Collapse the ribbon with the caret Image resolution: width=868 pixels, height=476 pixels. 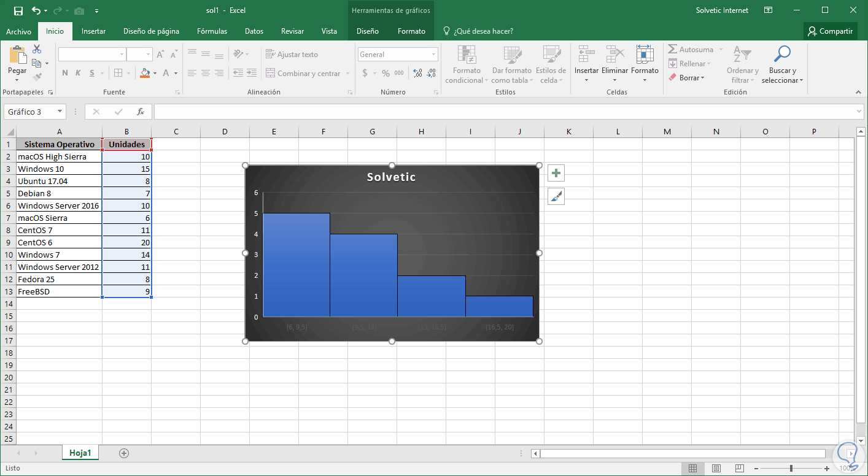[859, 92]
